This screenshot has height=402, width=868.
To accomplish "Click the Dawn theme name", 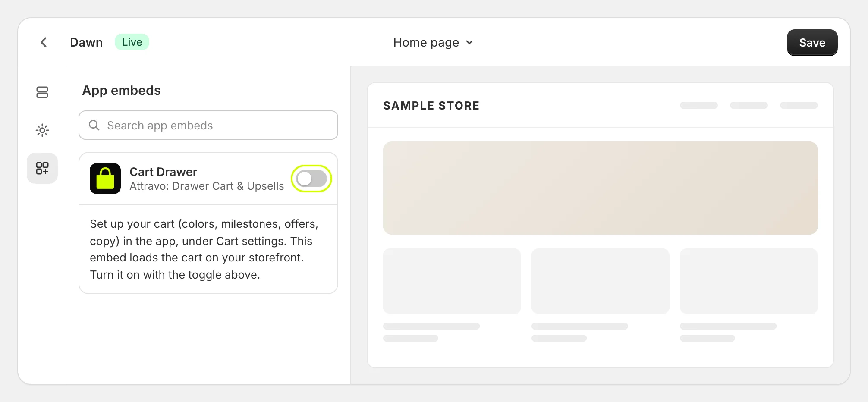I will [86, 42].
